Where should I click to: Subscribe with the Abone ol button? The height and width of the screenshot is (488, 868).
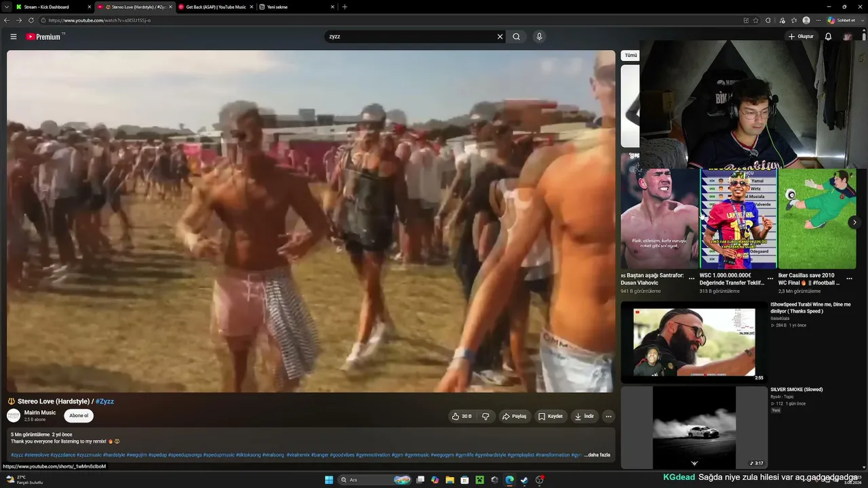click(x=79, y=416)
